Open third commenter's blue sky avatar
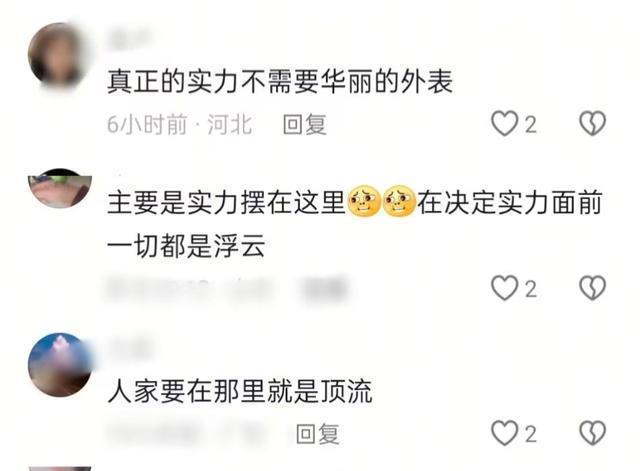640x471 pixels. [x=60, y=364]
